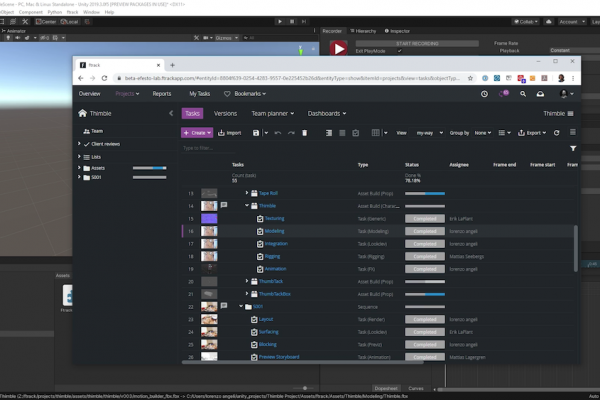Open Team in sidebar
This screenshot has height=400, width=600.
(93, 131)
